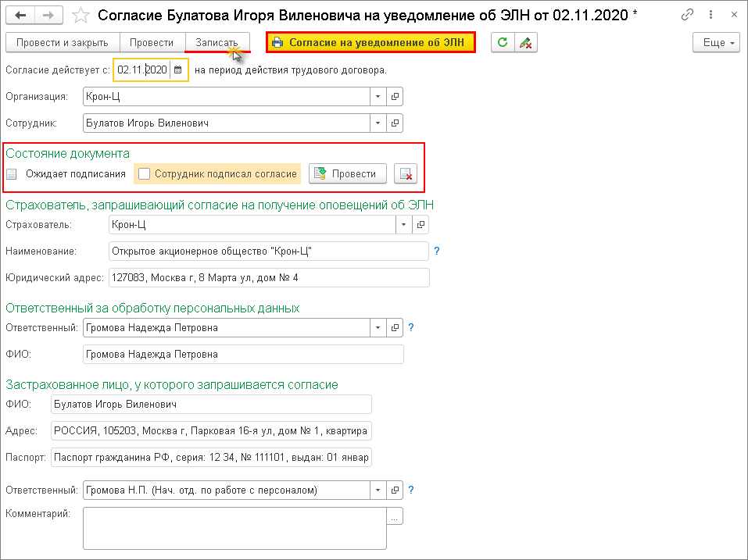Add document to favorites with star icon
This screenshot has width=748, height=560.
(x=81, y=16)
